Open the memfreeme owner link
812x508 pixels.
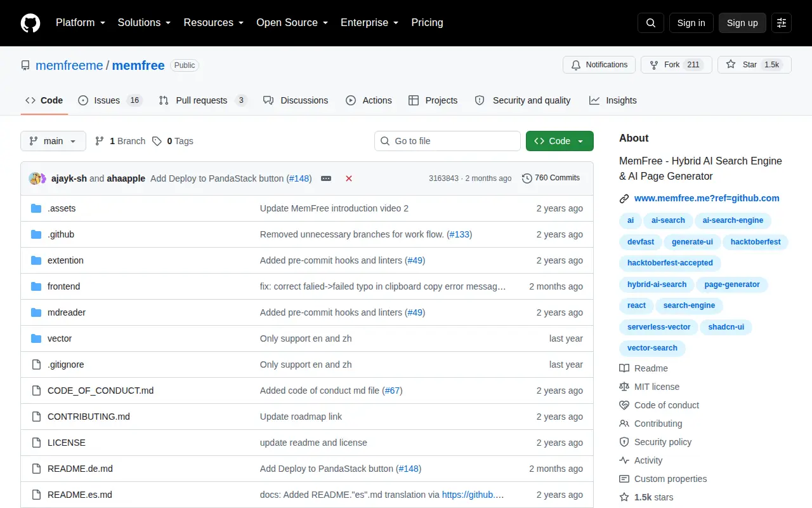coord(69,65)
